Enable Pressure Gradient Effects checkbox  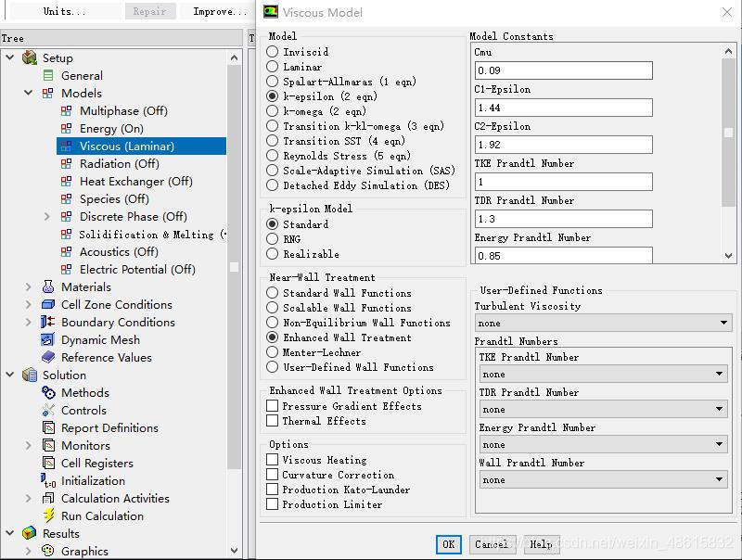[273, 406]
